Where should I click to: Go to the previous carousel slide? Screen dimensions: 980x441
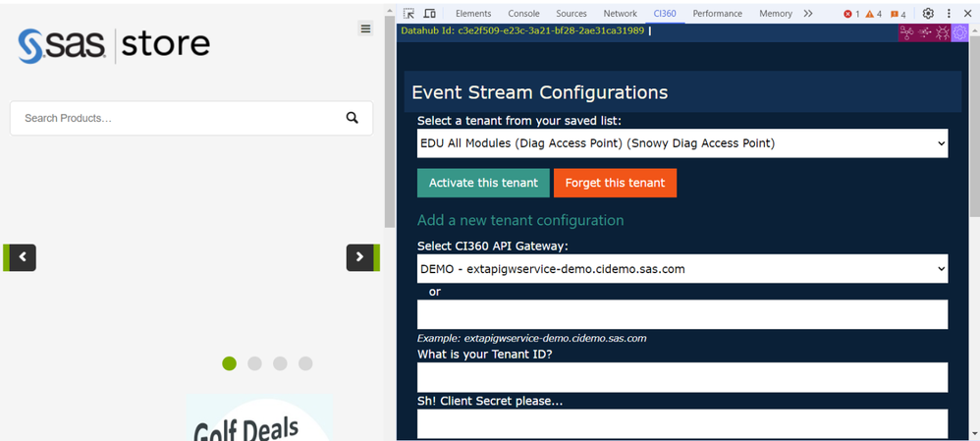click(x=22, y=257)
